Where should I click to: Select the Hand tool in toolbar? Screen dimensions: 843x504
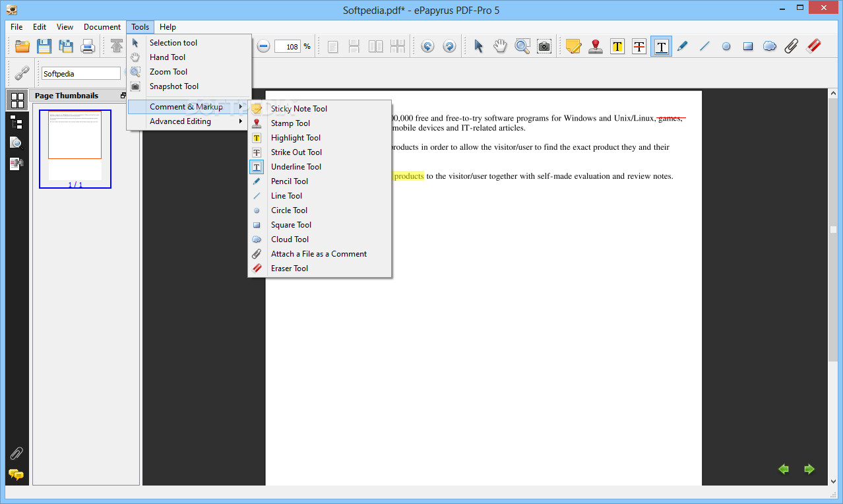point(501,46)
